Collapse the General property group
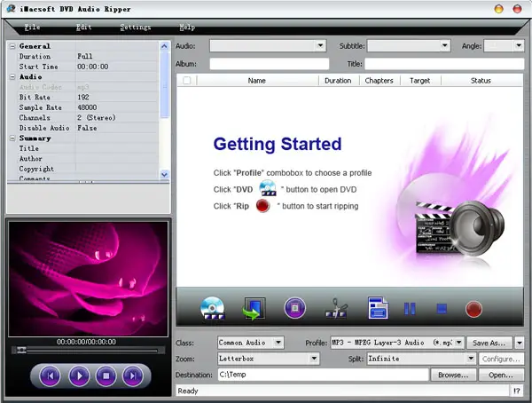 pyautogui.click(x=12, y=46)
